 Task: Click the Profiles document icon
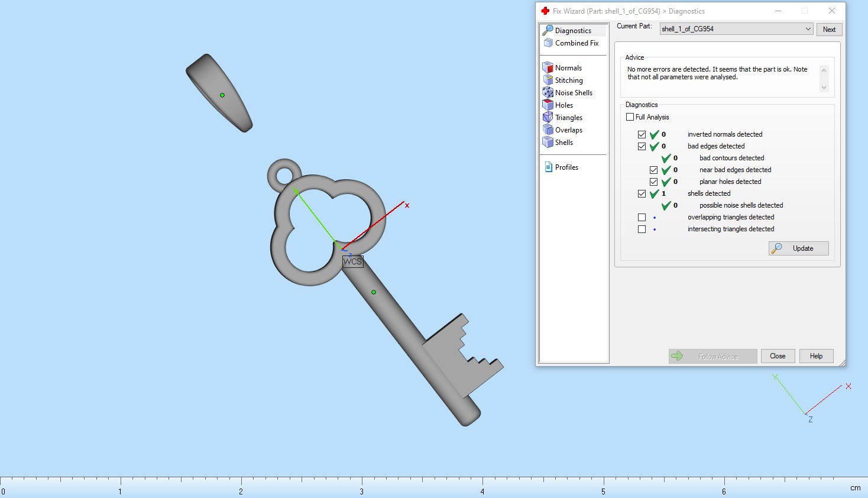tap(548, 167)
